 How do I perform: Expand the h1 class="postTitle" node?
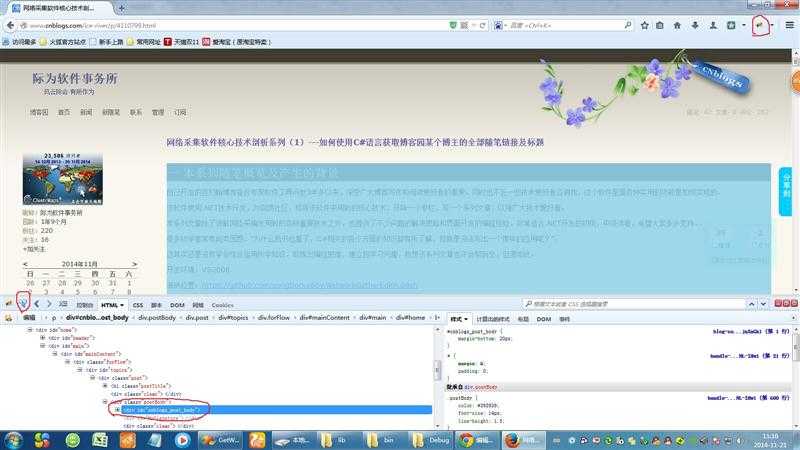[x=105, y=386]
